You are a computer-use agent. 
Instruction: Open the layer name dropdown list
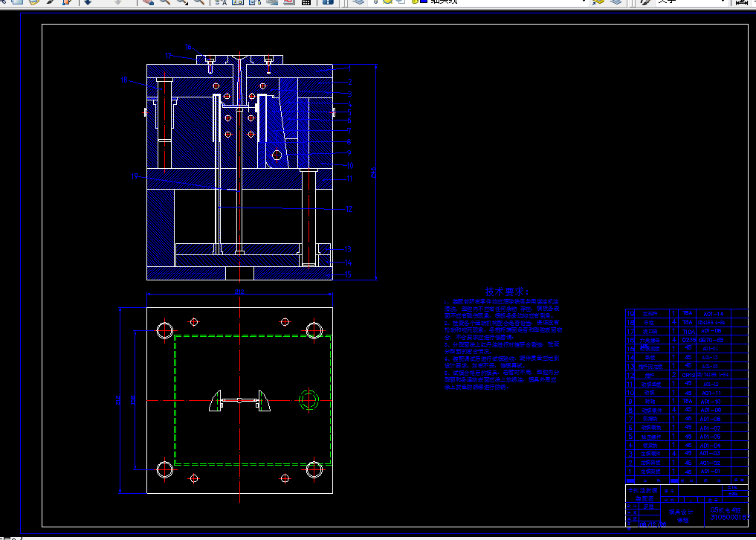tap(584, 1)
